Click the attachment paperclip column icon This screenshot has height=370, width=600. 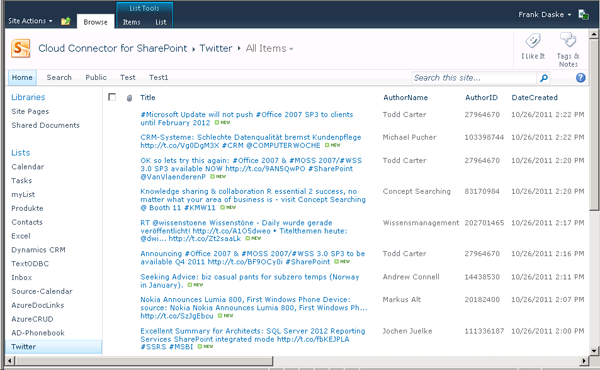pos(129,98)
